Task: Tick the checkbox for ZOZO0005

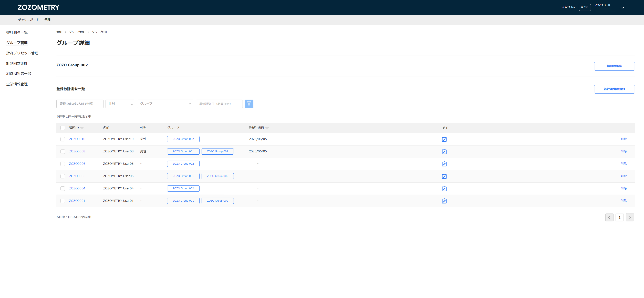Action: [x=63, y=176]
